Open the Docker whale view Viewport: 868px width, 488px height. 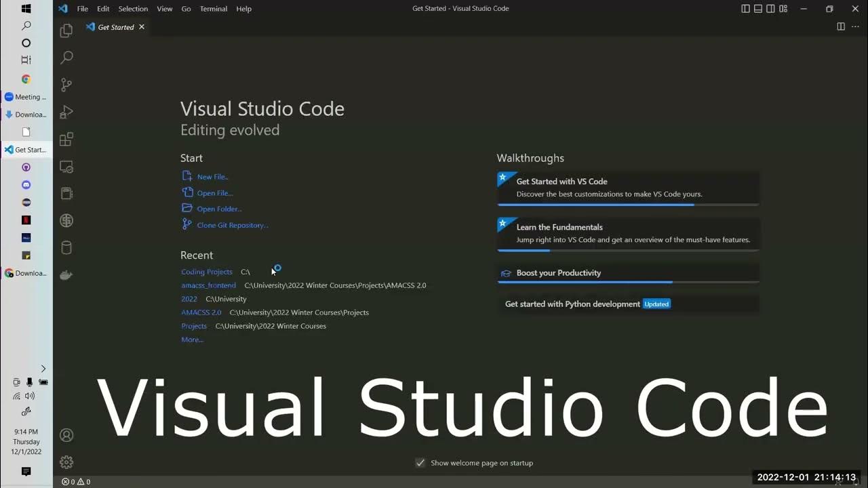point(66,274)
